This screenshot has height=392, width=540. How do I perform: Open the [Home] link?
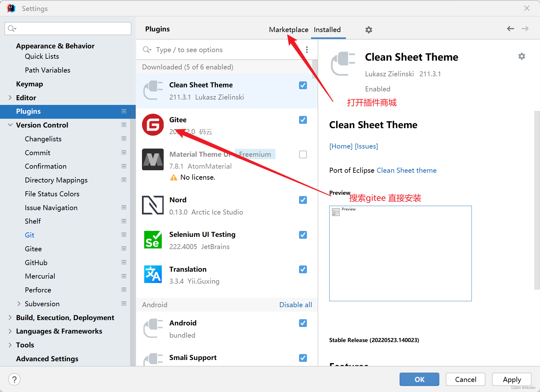341,146
